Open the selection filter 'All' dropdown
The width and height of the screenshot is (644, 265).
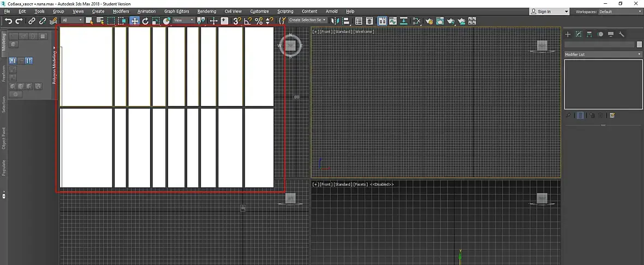[72, 20]
